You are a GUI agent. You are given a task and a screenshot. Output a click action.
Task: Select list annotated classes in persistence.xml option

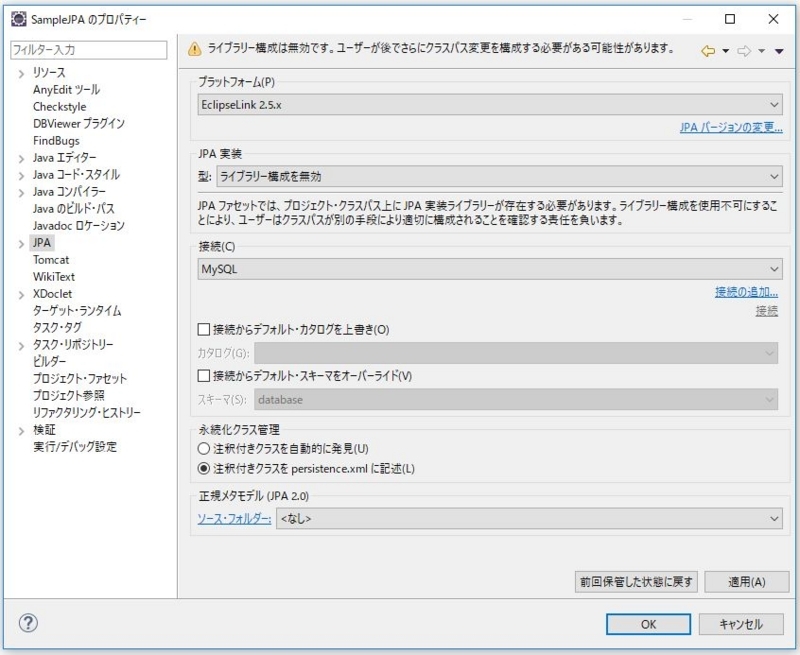click(205, 468)
